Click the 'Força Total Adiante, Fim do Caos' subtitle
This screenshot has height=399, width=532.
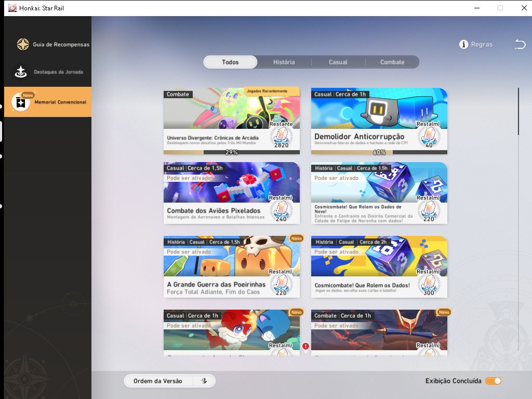pos(214,292)
